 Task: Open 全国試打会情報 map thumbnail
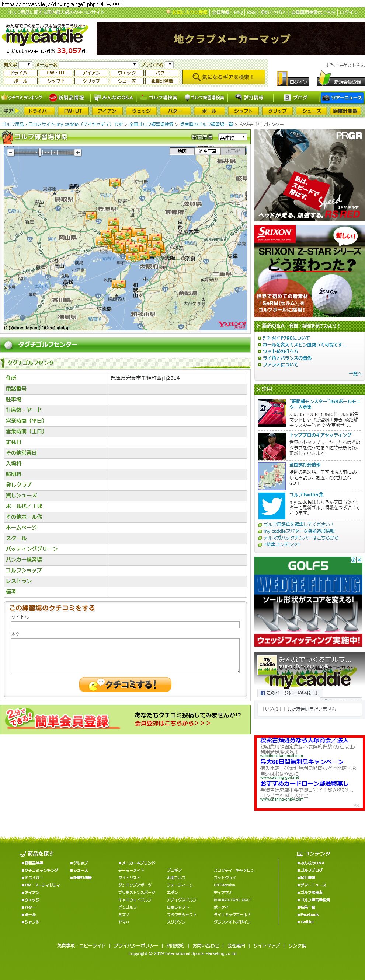point(272,476)
